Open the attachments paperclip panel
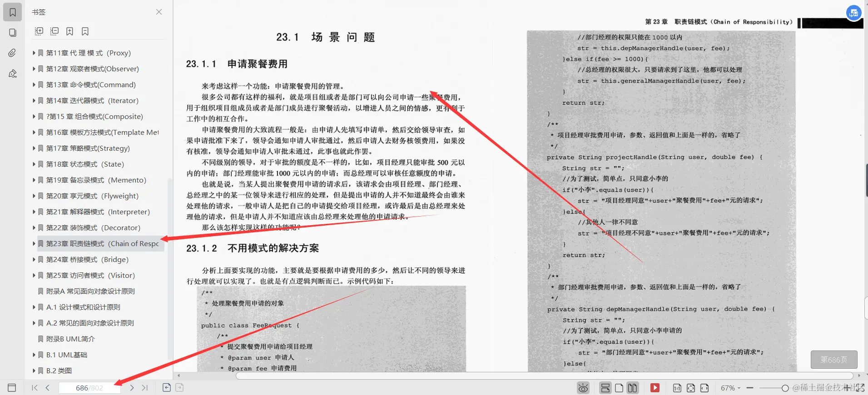This screenshot has width=868, height=395. click(x=13, y=53)
